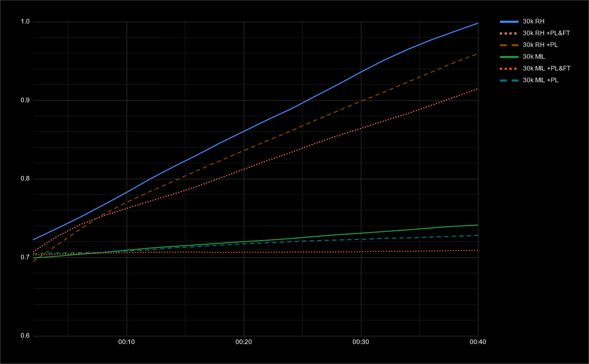Click the 0.6 y-axis tick label
The height and width of the screenshot is (364, 589).
click(x=25, y=336)
